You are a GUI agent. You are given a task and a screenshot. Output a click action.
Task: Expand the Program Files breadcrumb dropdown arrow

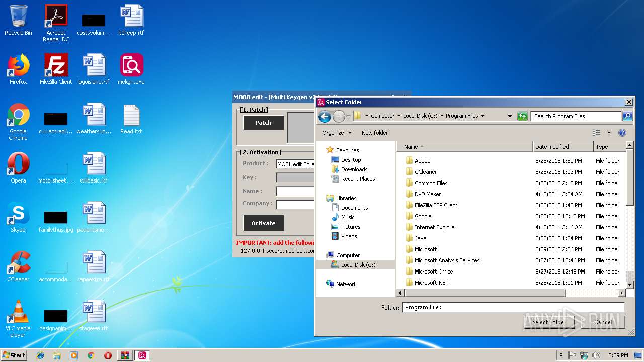point(482,116)
